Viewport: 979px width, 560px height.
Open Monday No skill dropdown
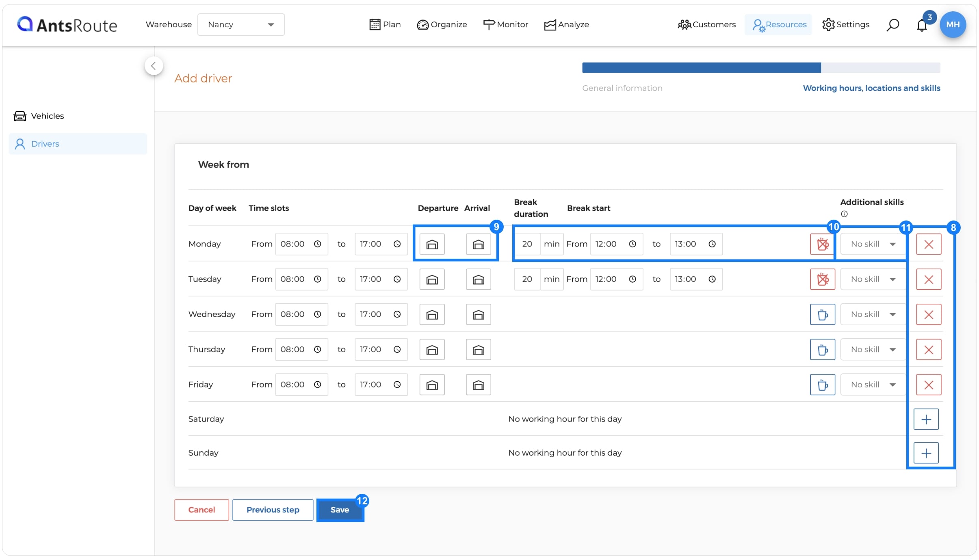click(x=873, y=244)
